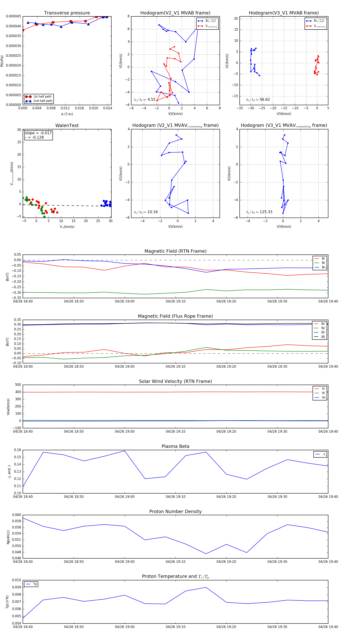Click the eigenvalue ratio label "10.16"
351x644 pixels.
tap(146, 212)
